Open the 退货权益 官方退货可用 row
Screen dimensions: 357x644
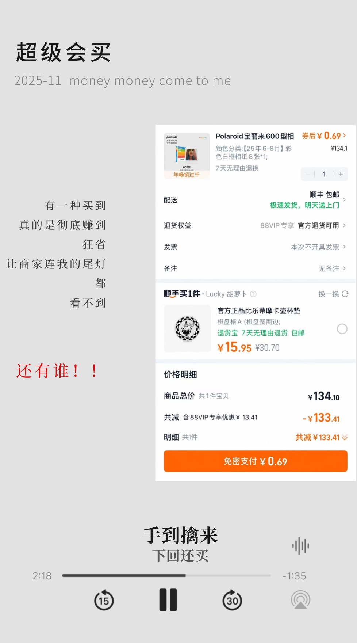click(x=255, y=225)
